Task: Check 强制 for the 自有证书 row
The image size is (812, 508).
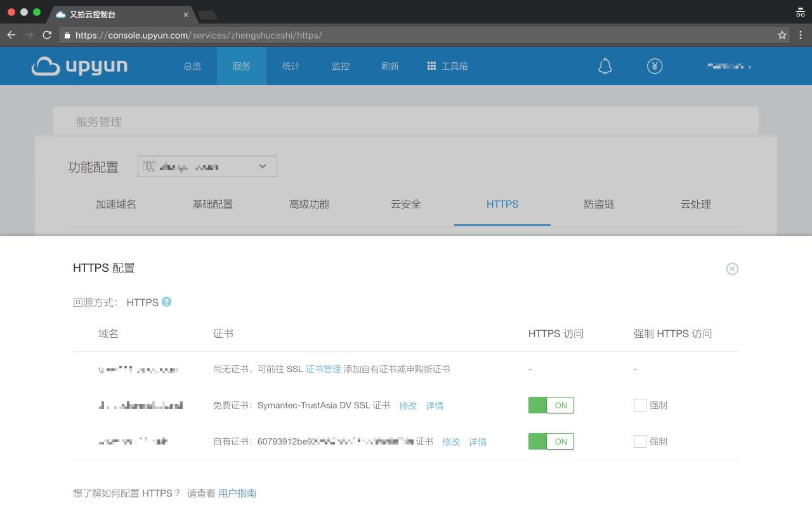Action: 640,441
